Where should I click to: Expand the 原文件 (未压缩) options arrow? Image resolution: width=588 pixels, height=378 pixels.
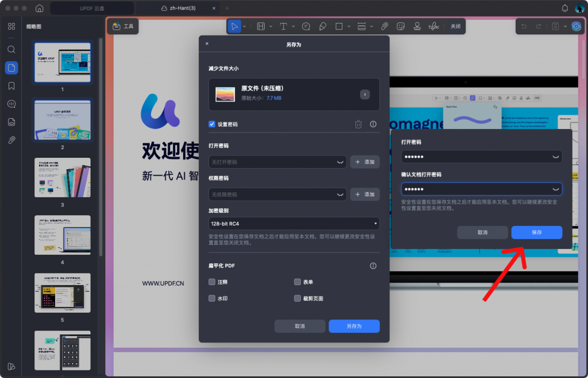tap(365, 95)
